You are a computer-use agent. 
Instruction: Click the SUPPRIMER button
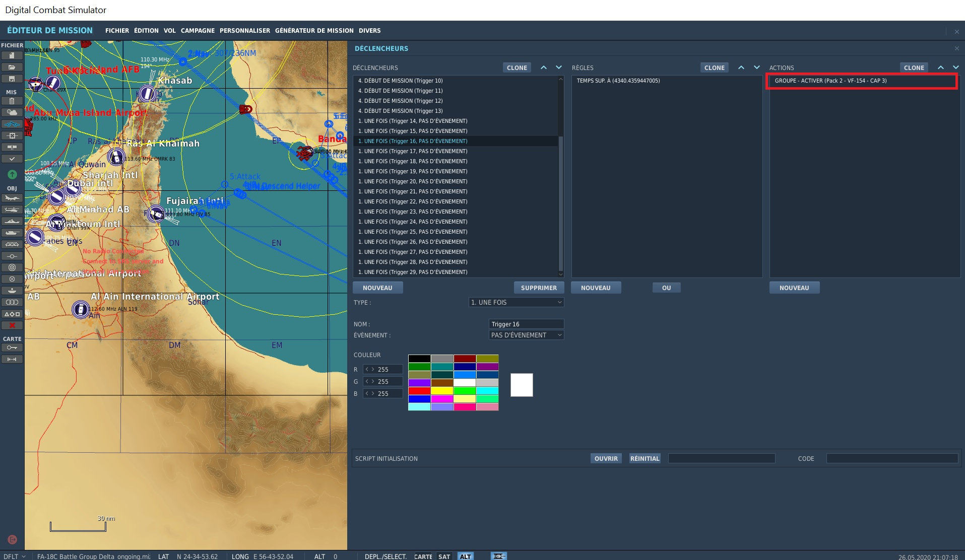pos(539,288)
